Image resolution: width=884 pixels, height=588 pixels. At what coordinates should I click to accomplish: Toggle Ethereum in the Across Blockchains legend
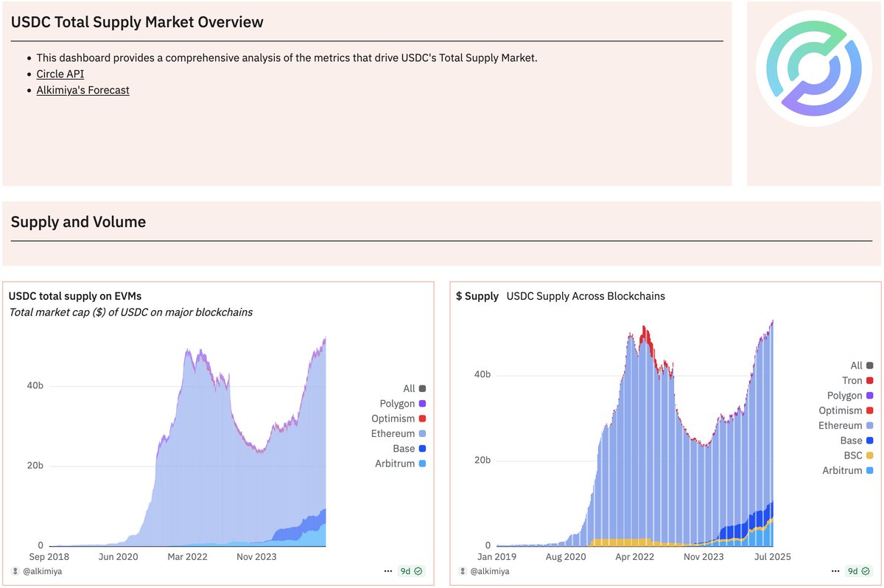pos(846,425)
